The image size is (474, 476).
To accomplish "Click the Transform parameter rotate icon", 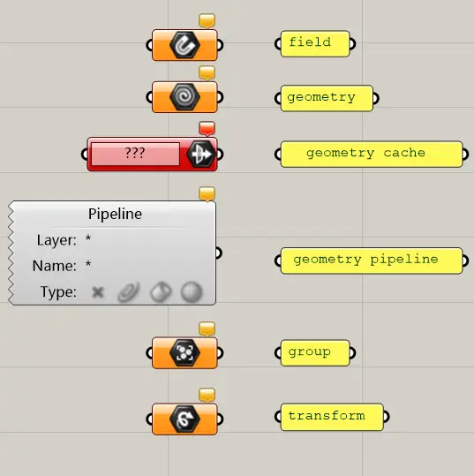I will tap(184, 419).
